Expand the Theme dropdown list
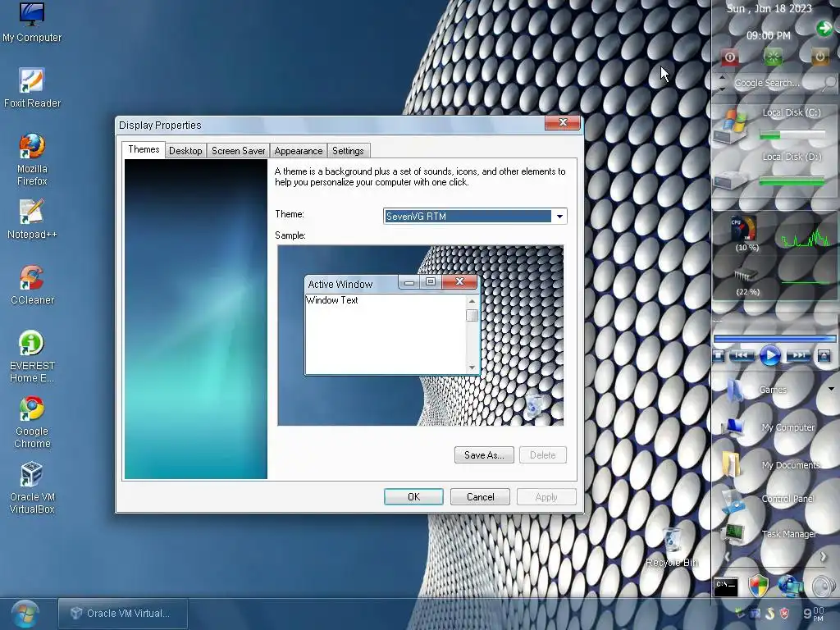 (x=559, y=217)
